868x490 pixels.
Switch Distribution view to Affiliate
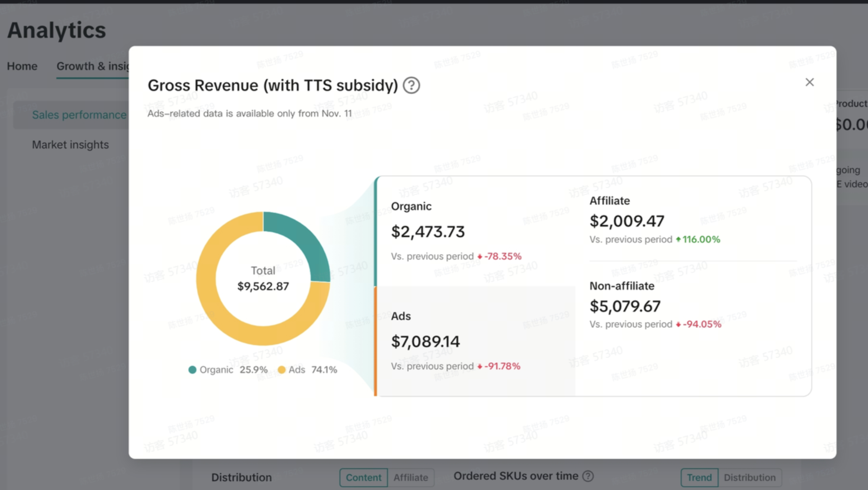coord(411,477)
